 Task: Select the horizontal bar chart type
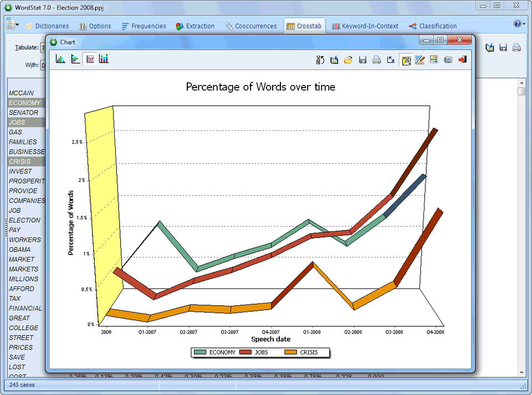tap(75, 59)
